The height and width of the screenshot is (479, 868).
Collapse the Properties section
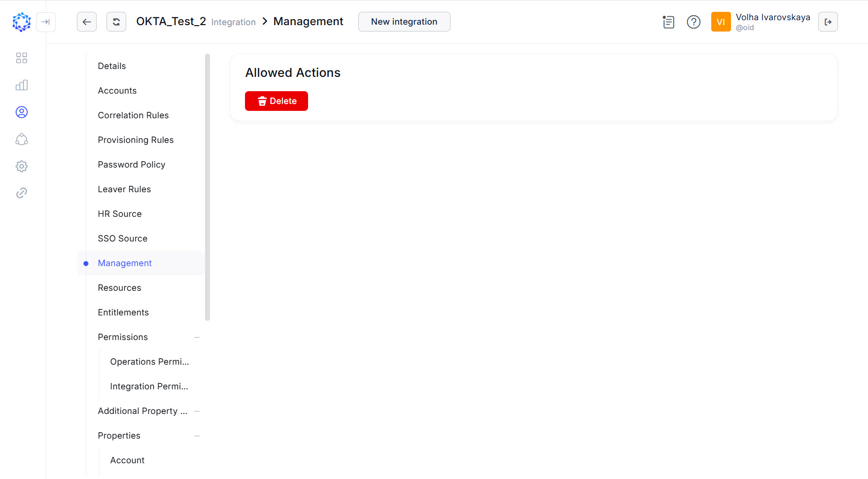click(197, 436)
